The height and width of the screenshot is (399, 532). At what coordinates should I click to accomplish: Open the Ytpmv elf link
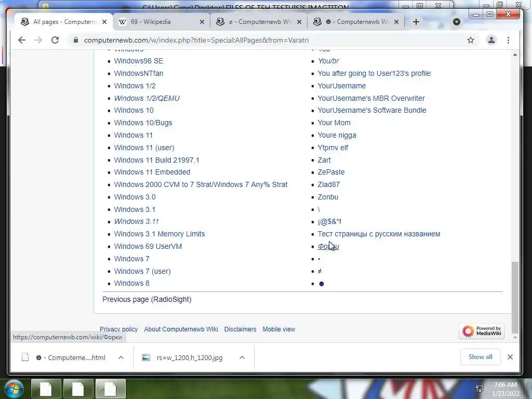332,148
